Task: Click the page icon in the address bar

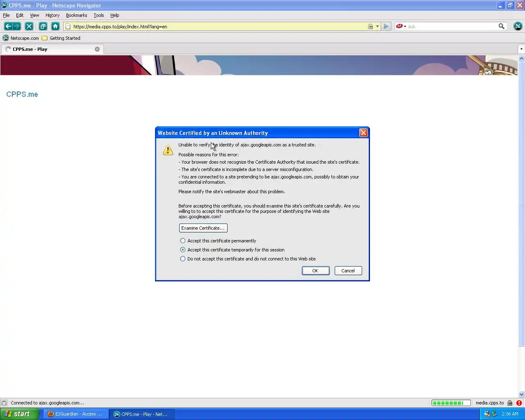Action: pyautogui.click(x=68, y=26)
